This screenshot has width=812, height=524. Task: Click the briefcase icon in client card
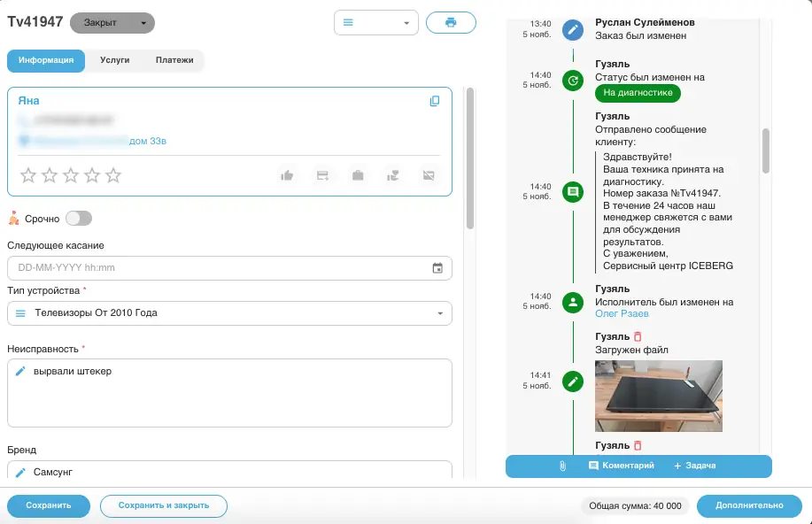coord(358,175)
